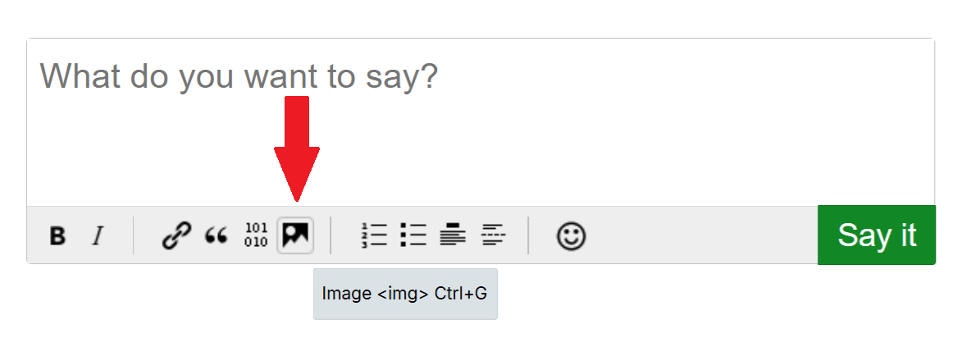Image resolution: width=980 pixels, height=338 pixels.
Task: Add a horizontal rule with the dashed-line icon
Action: pos(493,235)
